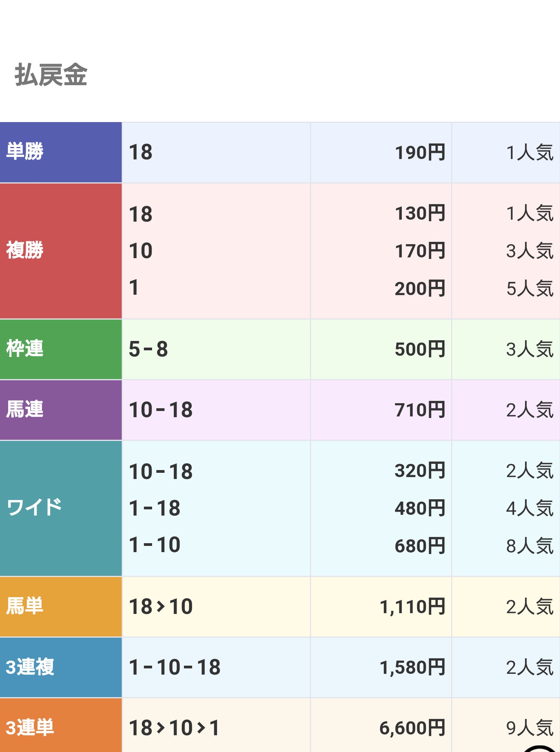
Task: Click the 1-10-18 trio combination
Action: (175, 667)
